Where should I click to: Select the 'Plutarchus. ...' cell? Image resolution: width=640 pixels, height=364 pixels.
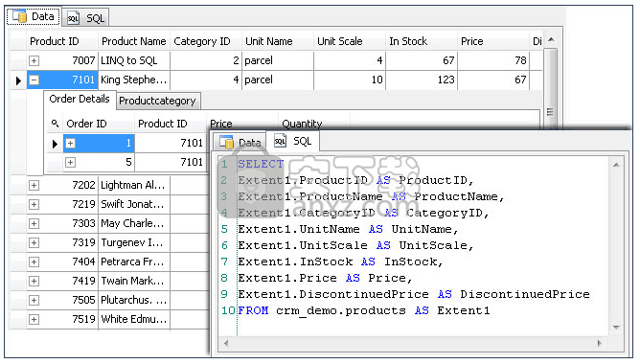pos(134,300)
